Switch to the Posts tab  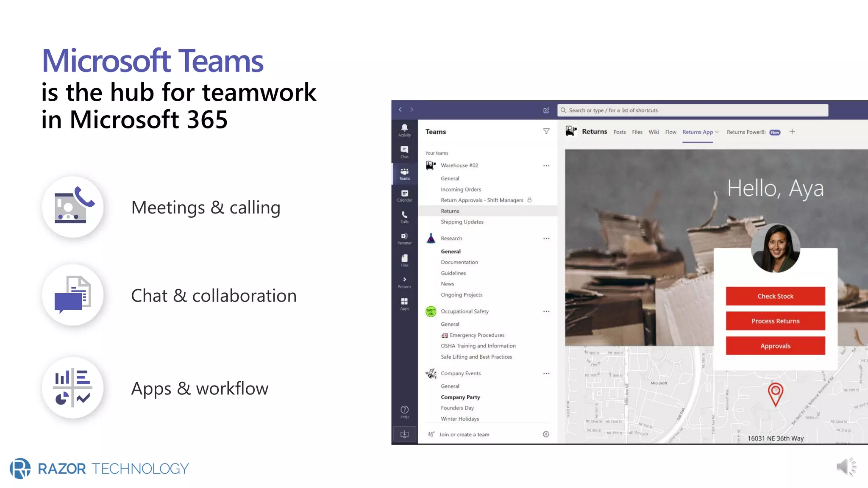619,132
